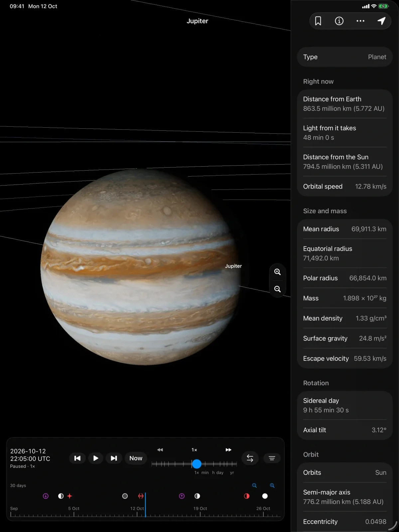The height and width of the screenshot is (532, 399).
Task: Select the Mass row
Action: [345, 298]
